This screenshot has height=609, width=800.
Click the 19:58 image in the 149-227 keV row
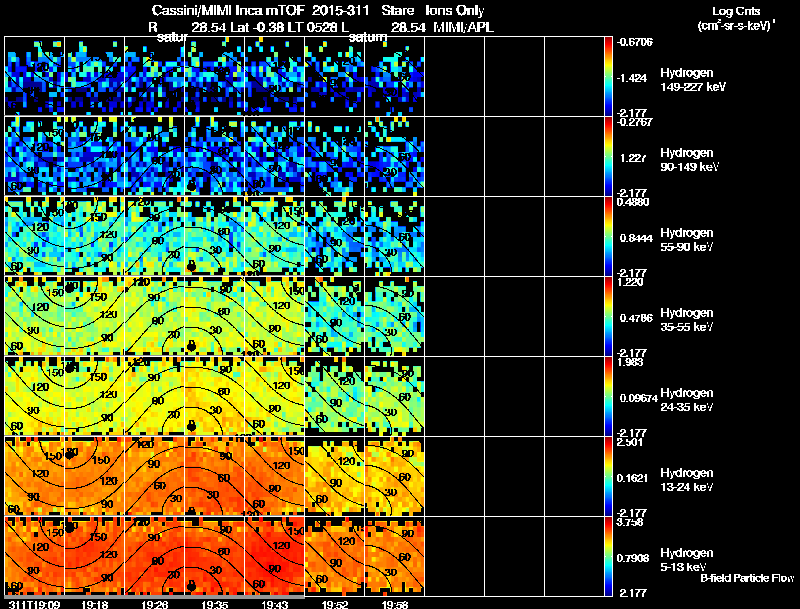(395, 76)
